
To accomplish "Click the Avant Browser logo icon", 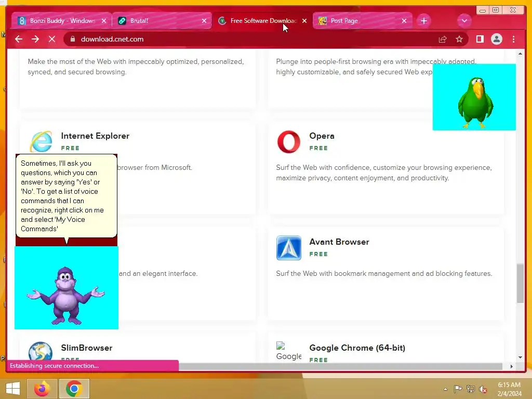I will point(289,248).
